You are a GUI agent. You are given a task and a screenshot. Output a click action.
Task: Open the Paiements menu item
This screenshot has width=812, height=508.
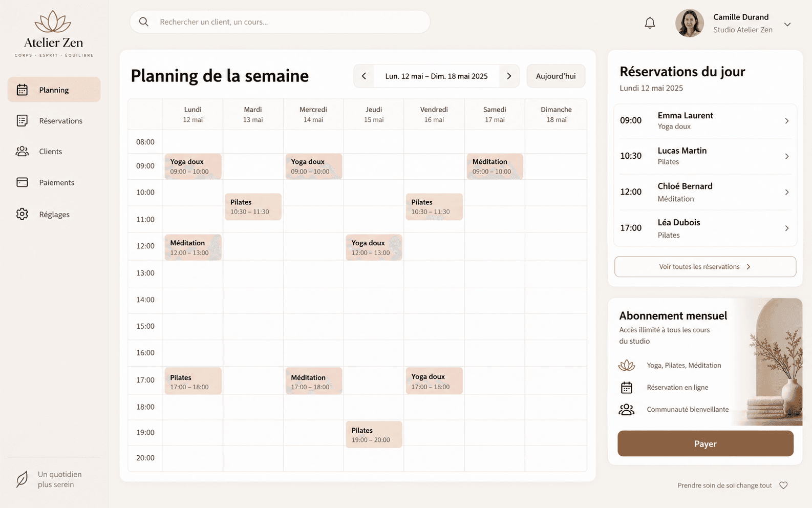tap(54, 182)
